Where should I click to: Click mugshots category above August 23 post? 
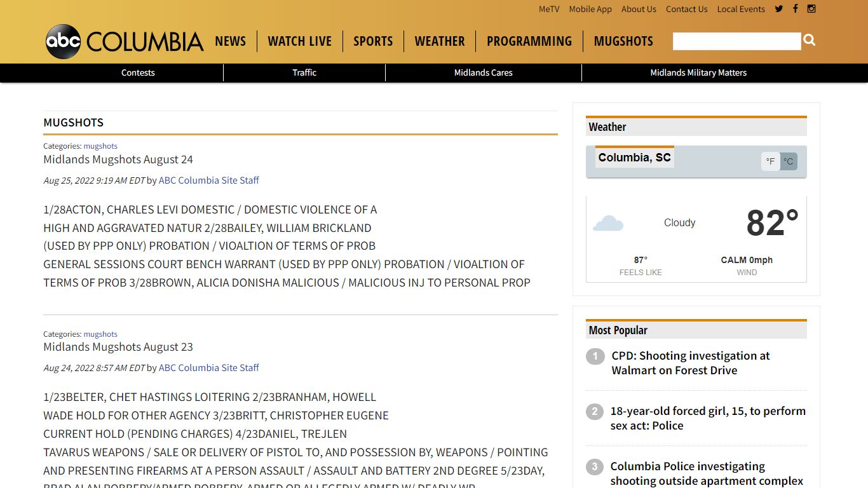tap(100, 334)
